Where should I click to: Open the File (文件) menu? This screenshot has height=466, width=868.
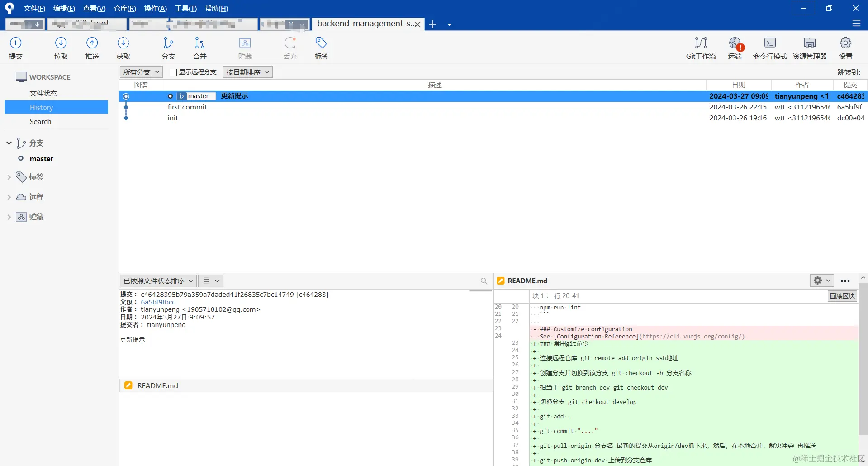(34, 9)
